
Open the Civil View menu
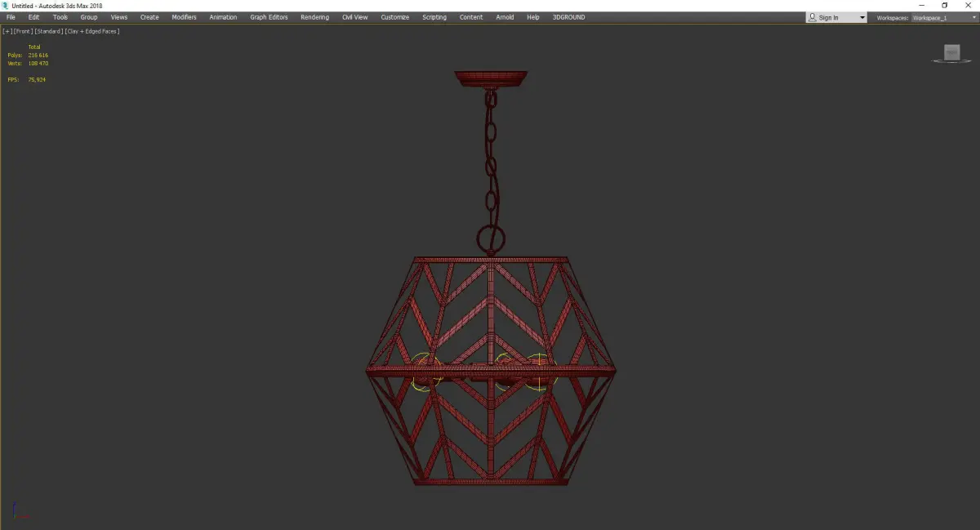coord(354,17)
